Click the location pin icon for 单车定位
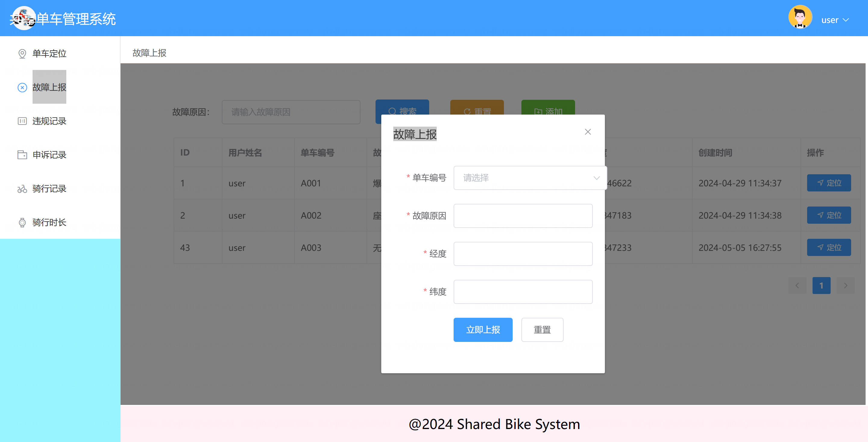This screenshot has height=442, width=868. [x=22, y=54]
